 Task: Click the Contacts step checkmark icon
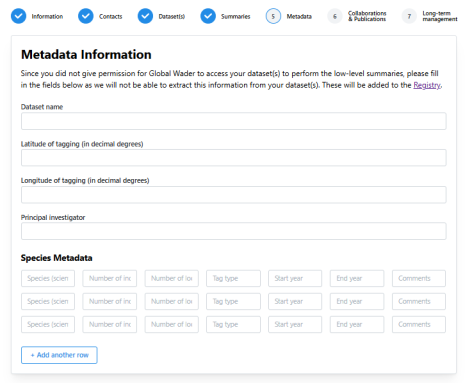(86, 16)
